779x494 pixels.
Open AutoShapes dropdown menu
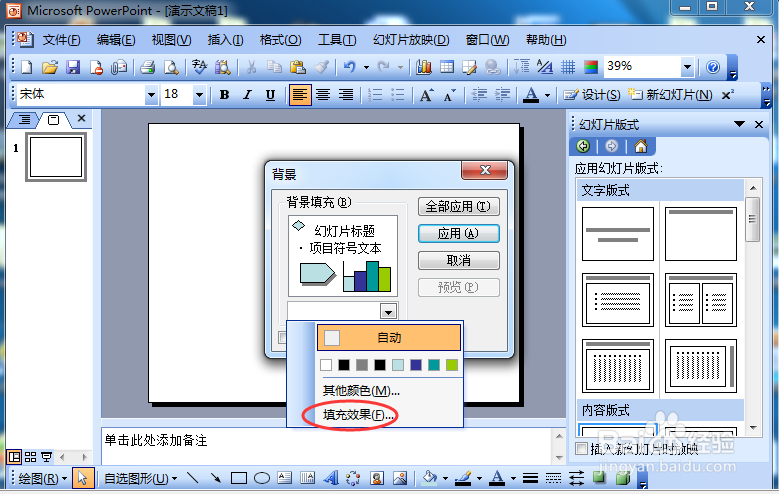click(x=141, y=479)
